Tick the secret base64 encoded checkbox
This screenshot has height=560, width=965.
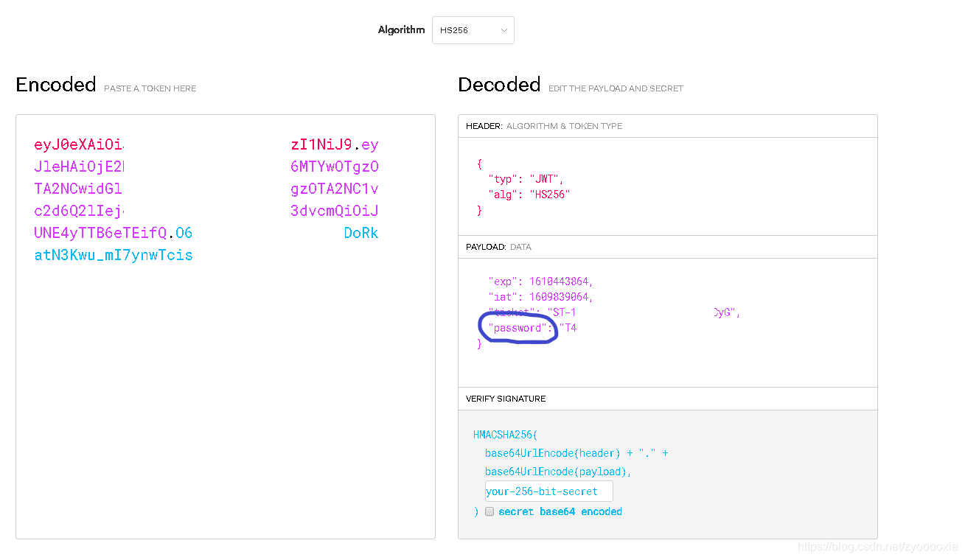tap(490, 511)
